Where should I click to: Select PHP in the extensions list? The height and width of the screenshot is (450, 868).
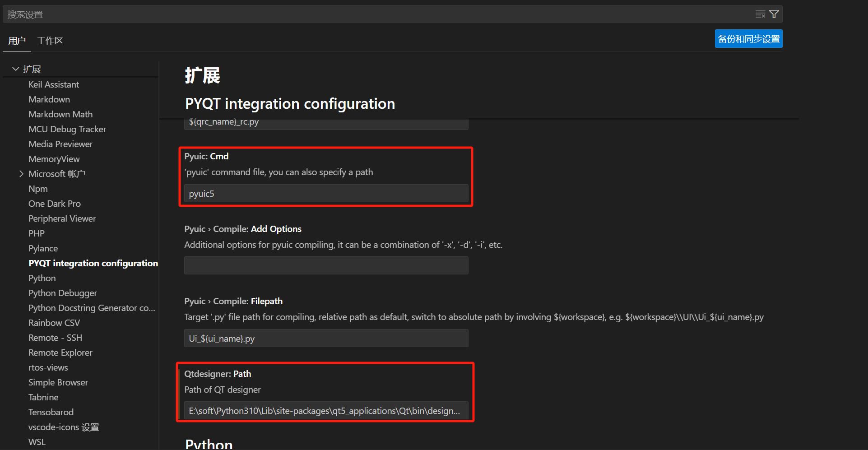click(37, 233)
